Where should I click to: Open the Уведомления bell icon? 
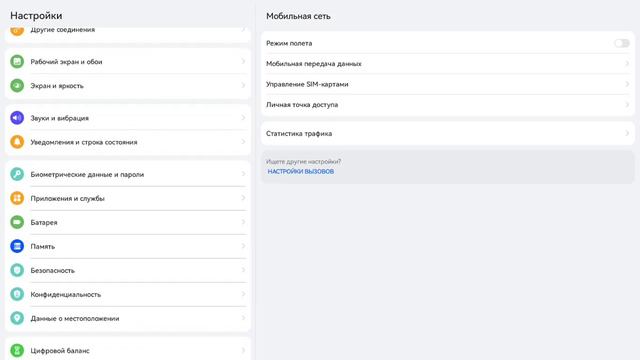(17, 142)
